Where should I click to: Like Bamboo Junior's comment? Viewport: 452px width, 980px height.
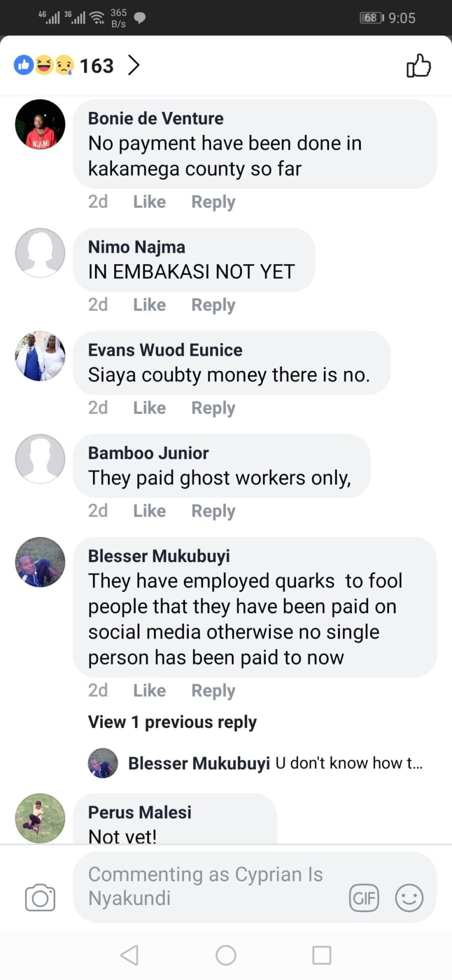149,511
